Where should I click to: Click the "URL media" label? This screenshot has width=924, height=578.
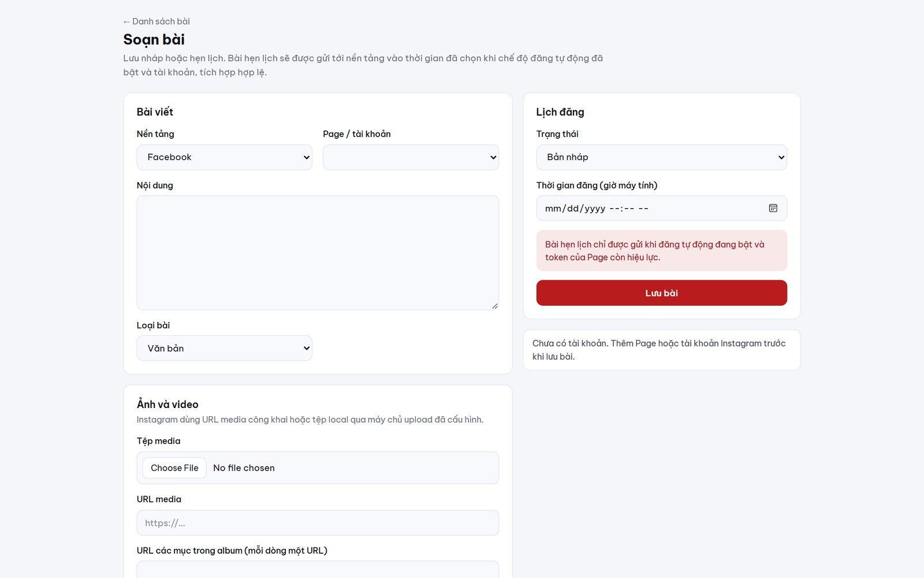[x=159, y=499]
